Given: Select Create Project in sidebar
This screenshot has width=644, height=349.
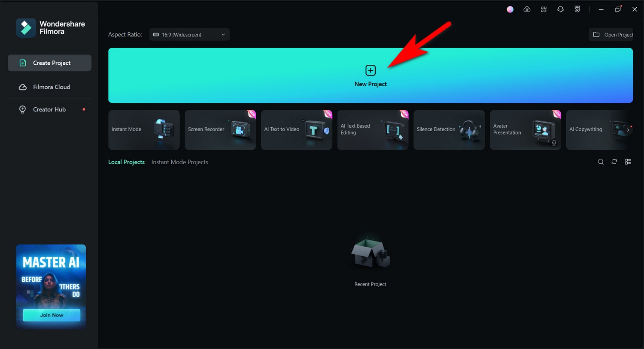Looking at the screenshot, I should pyautogui.click(x=49, y=63).
